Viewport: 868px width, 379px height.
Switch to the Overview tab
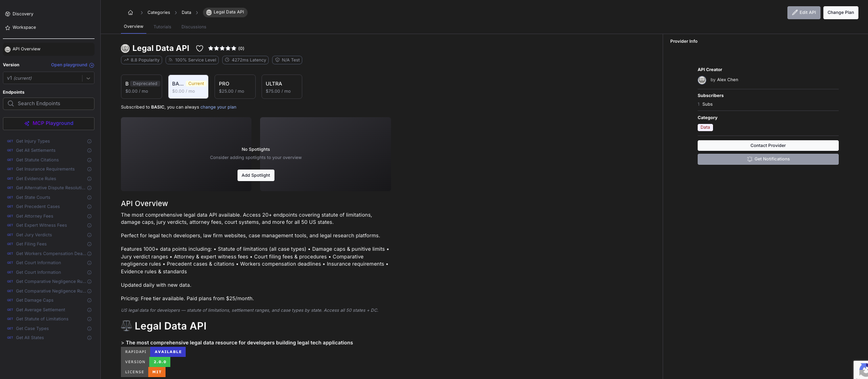133,26
